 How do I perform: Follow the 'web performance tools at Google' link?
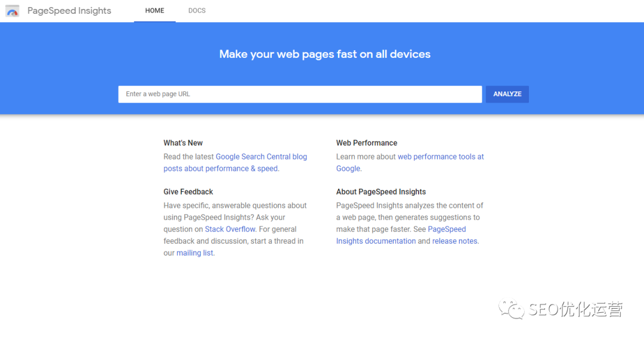pyautogui.click(x=441, y=156)
